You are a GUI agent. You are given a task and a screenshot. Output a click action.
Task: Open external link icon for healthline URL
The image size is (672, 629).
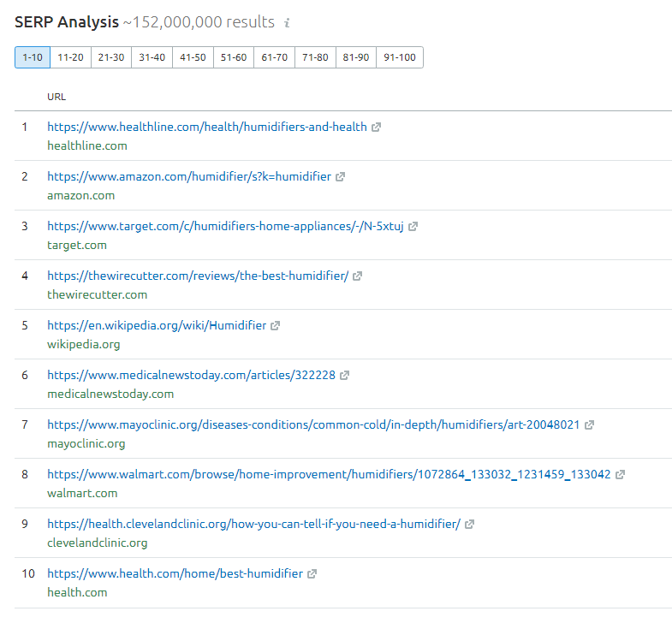point(376,128)
